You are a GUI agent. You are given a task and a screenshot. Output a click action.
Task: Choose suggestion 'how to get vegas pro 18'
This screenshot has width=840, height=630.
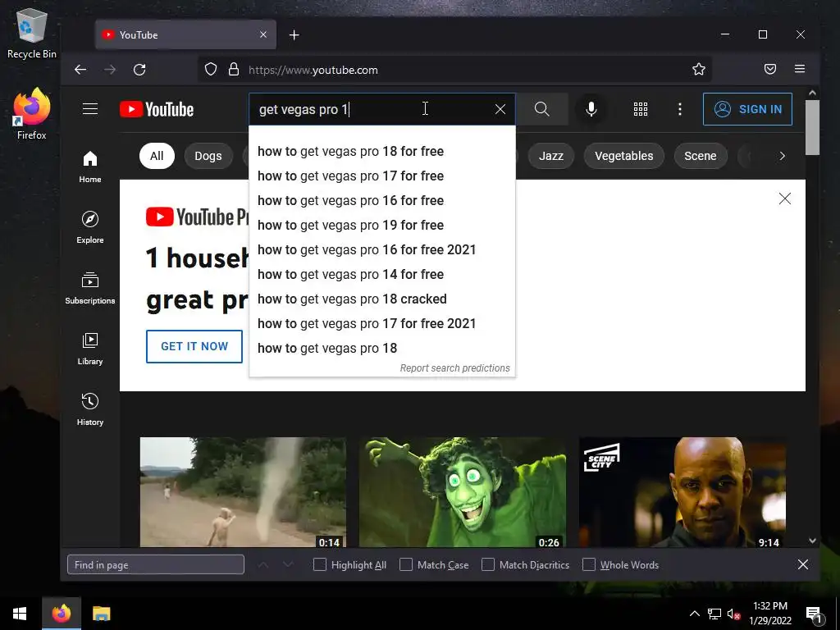click(x=382, y=348)
